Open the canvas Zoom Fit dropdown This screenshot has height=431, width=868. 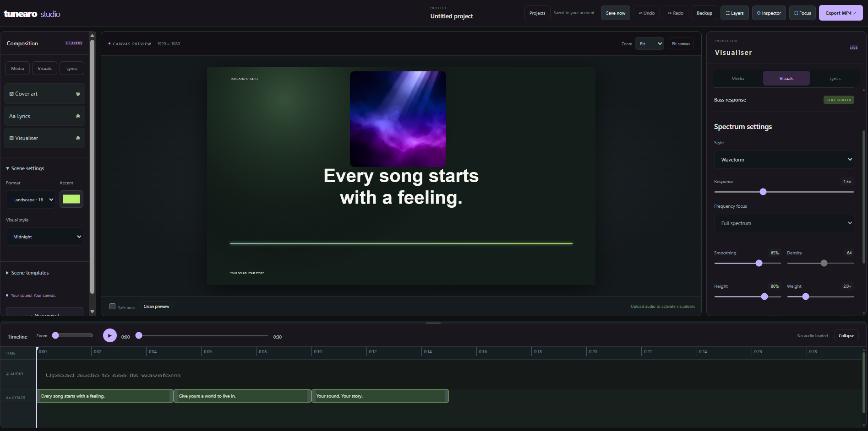pos(650,44)
